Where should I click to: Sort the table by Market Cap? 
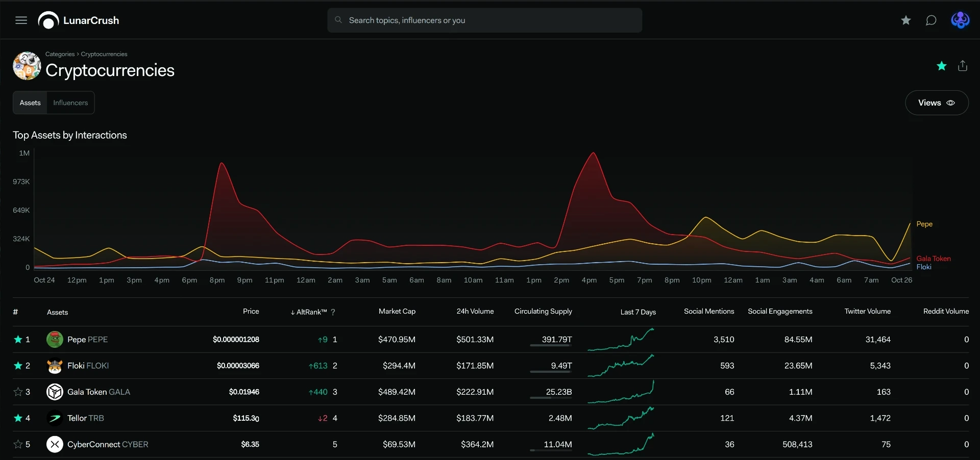397,311
